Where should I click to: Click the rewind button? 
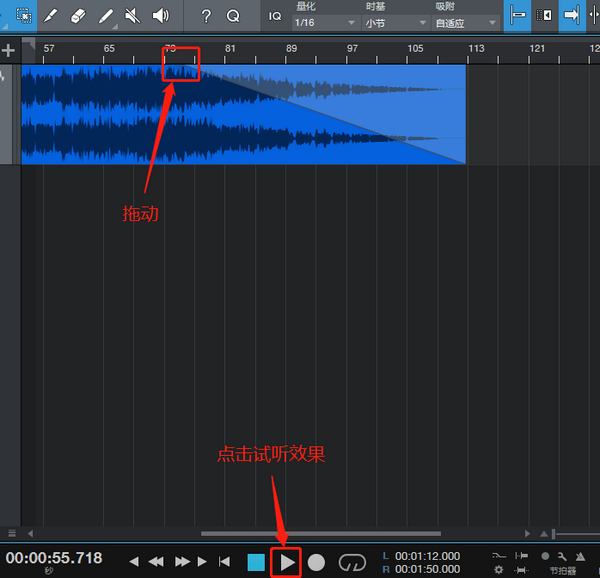(x=156, y=562)
